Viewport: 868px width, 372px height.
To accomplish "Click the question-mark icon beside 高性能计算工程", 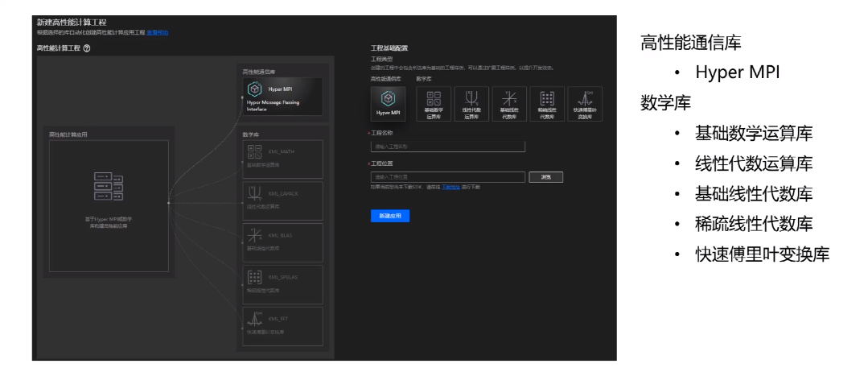I will (x=87, y=48).
